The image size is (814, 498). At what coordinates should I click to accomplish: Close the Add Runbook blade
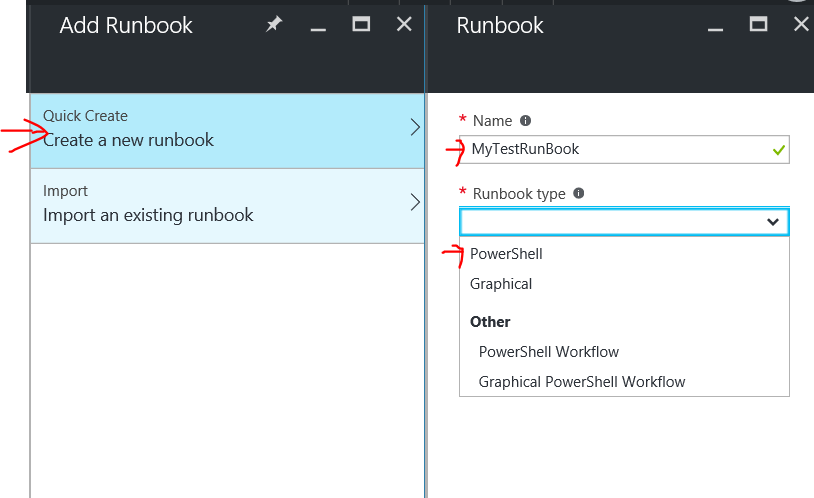coord(404,24)
